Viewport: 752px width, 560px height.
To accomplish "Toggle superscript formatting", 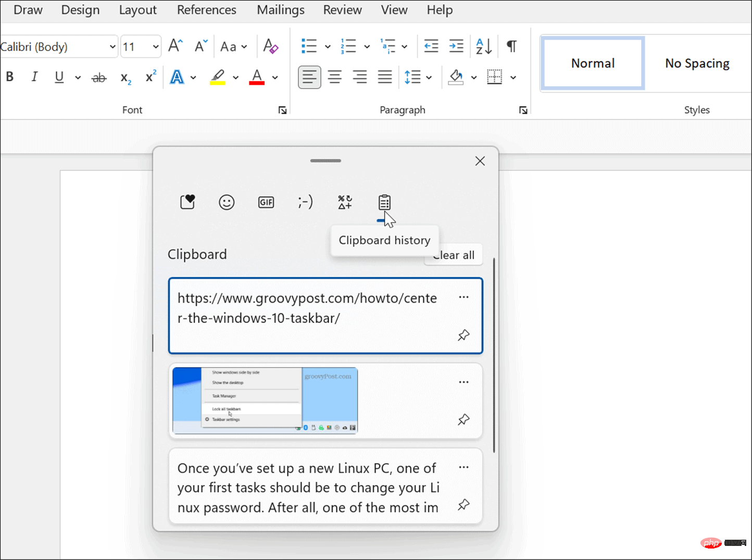I will 151,77.
